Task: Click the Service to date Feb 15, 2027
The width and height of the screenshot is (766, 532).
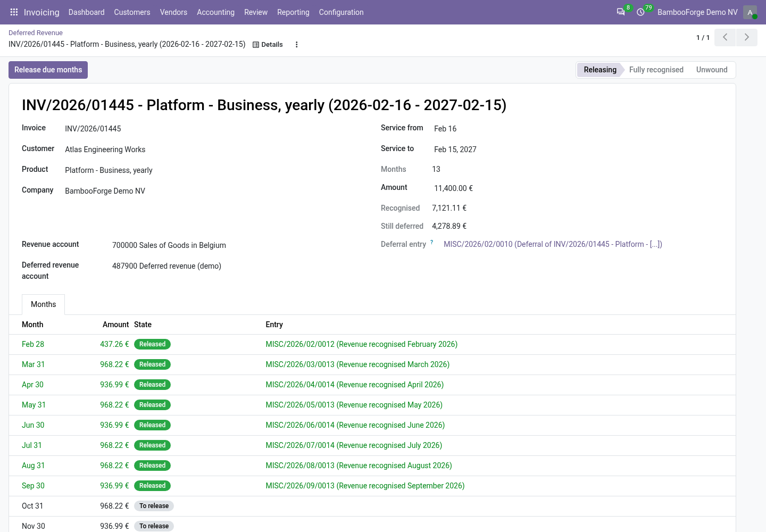Action: click(x=455, y=149)
